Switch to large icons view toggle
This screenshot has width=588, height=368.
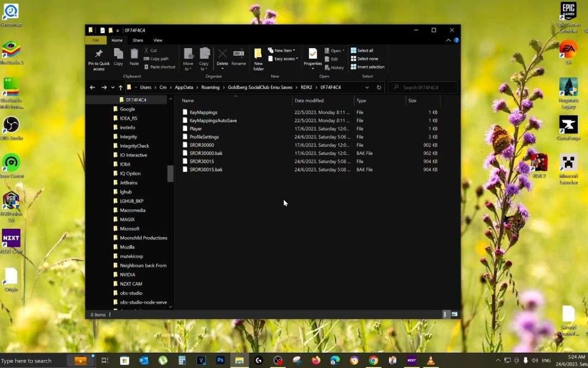click(455, 315)
